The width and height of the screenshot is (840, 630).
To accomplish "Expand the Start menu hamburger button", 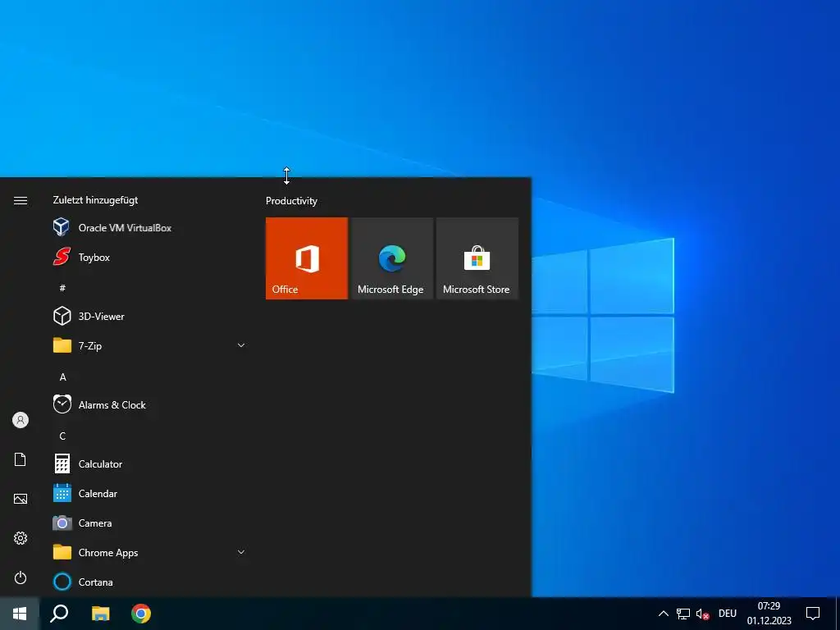I will 21,200.
